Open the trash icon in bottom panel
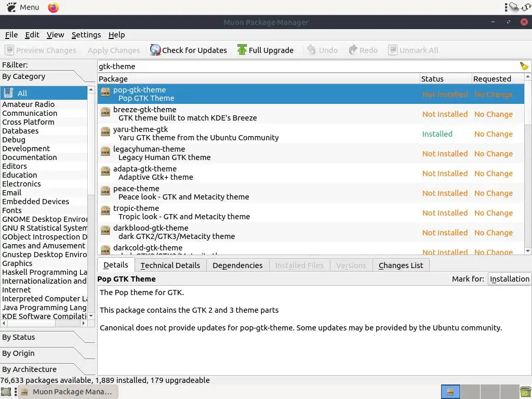 point(525,392)
